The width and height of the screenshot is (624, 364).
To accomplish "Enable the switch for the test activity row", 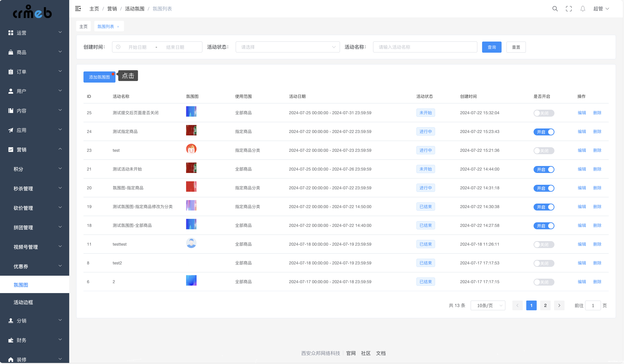I will 544,151.
